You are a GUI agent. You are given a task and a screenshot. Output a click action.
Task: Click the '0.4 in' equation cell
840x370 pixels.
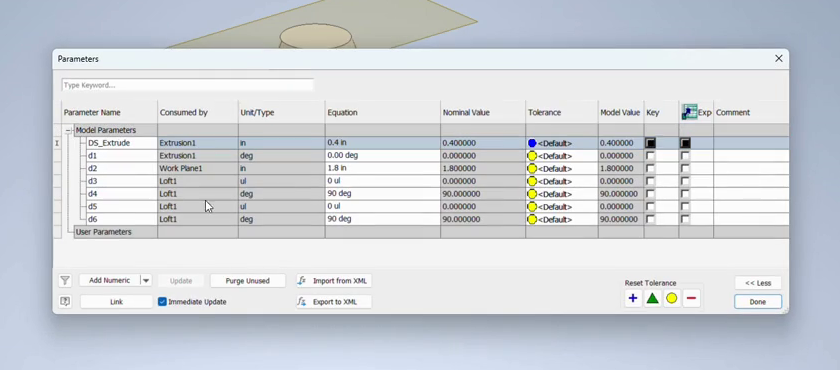(x=382, y=143)
